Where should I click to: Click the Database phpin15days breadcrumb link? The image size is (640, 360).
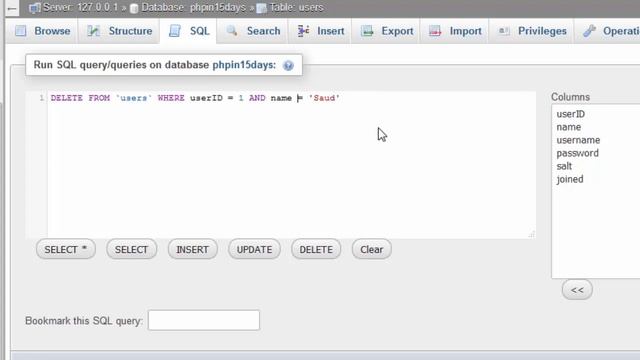pos(193,8)
